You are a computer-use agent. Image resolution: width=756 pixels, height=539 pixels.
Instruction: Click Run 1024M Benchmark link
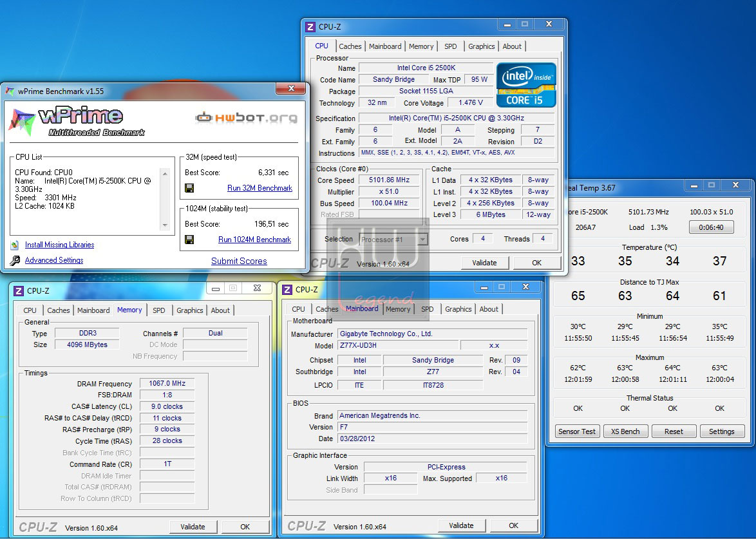click(254, 240)
